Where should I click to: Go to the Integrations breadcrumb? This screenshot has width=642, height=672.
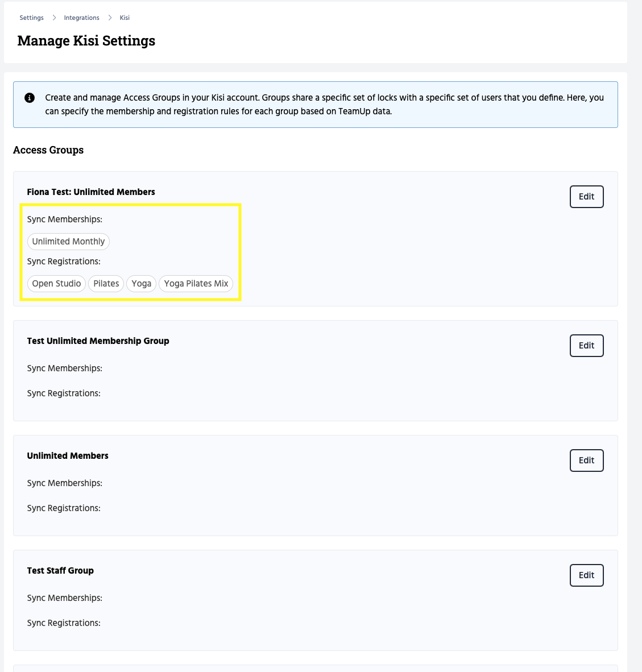[81, 18]
